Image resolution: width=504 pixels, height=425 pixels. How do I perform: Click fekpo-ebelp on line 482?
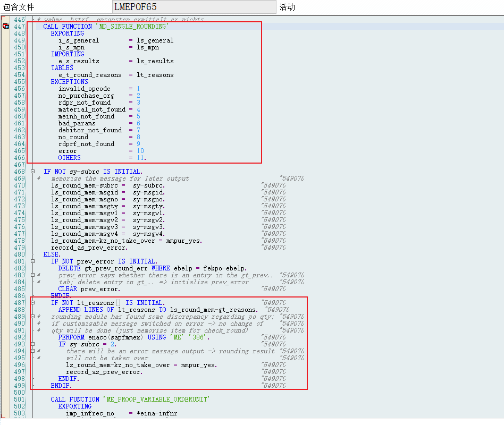pyautogui.click(x=224, y=268)
